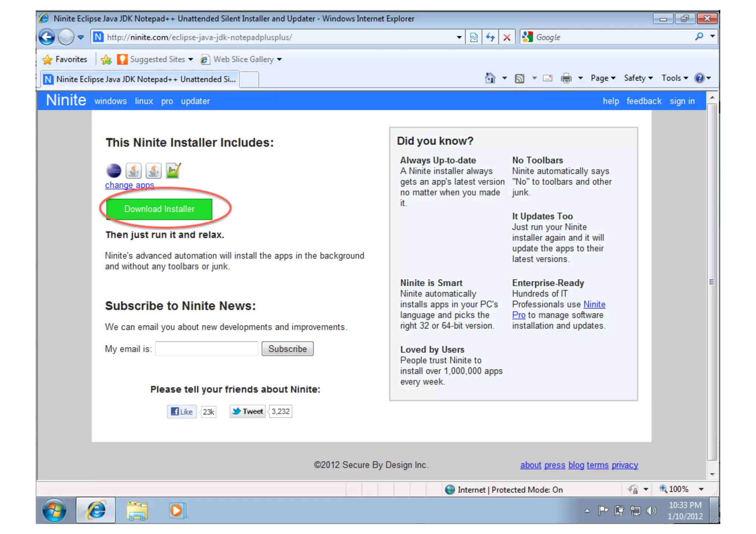Open the about footer link

(530, 465)
